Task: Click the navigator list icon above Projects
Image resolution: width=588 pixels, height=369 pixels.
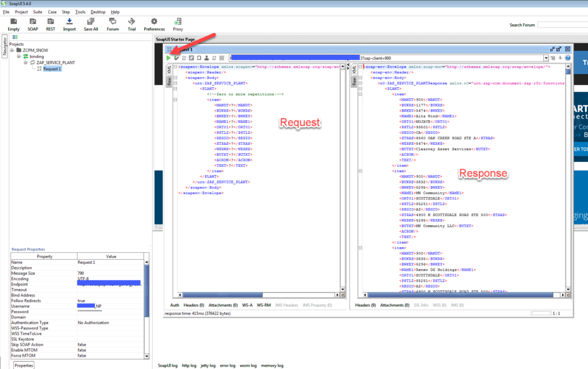Action: point(15,37)
